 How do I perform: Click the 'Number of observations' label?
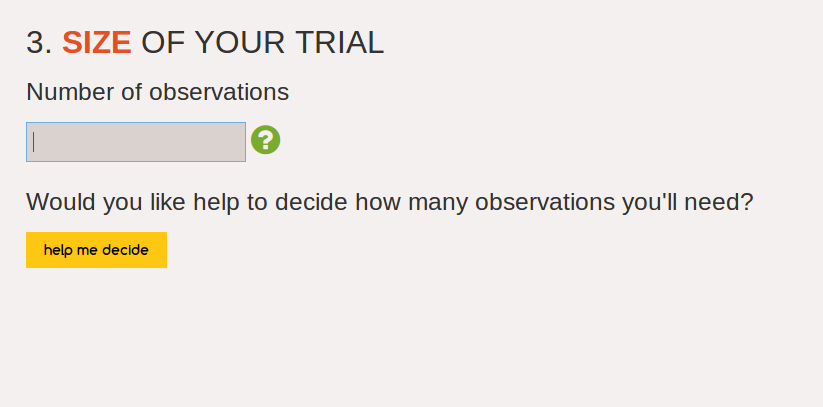point(157,92)
